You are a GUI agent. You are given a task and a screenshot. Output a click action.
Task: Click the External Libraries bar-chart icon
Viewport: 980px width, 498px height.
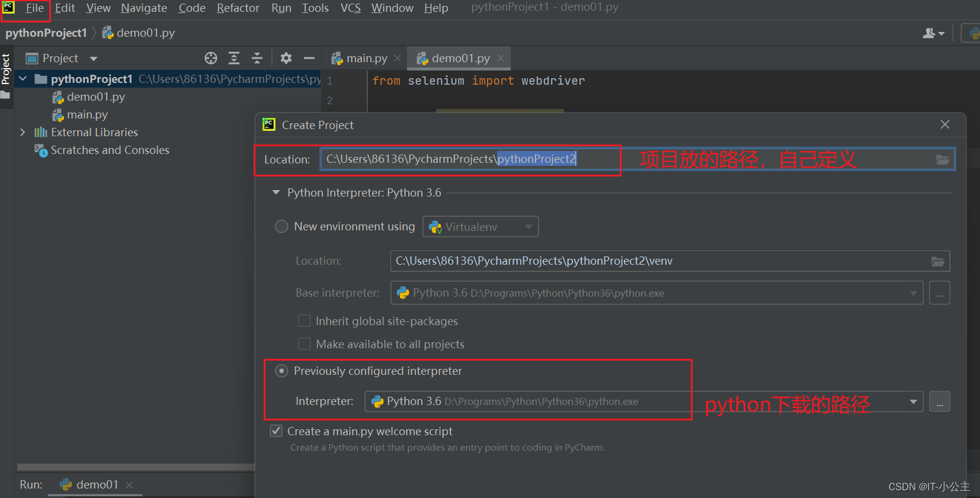[x=40, y=132]
